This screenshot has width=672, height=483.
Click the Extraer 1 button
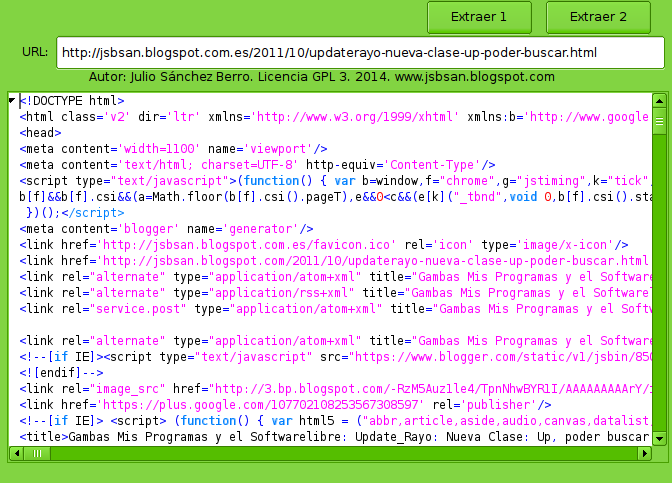[x=479, y=17]
